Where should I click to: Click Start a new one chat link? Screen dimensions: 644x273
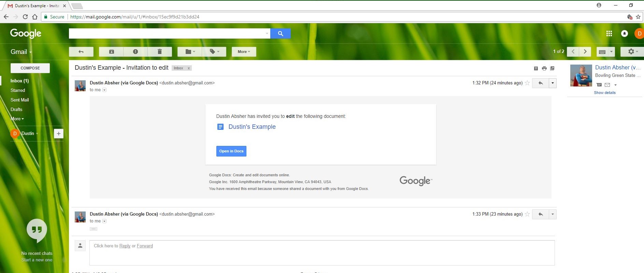(37, 260)
